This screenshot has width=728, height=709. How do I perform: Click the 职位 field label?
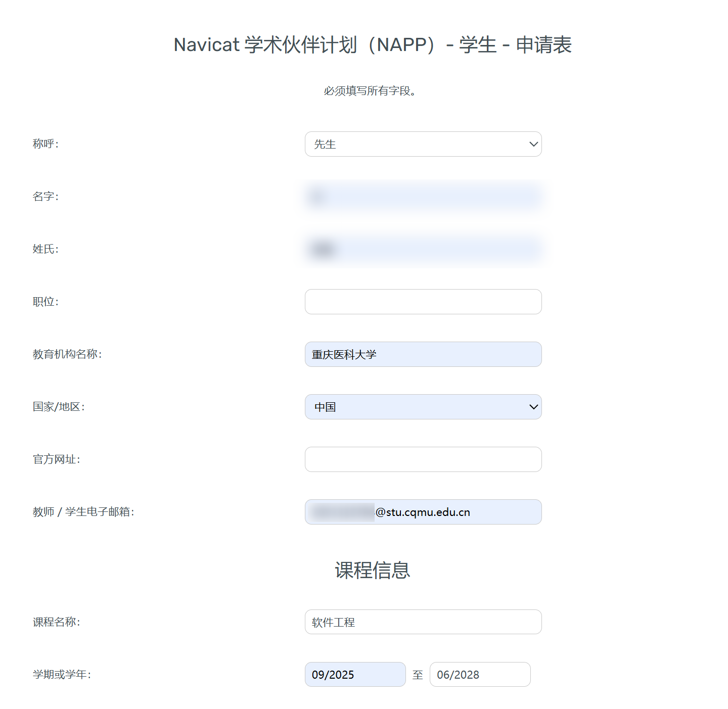pyautogui.click(x=45, y=302)
